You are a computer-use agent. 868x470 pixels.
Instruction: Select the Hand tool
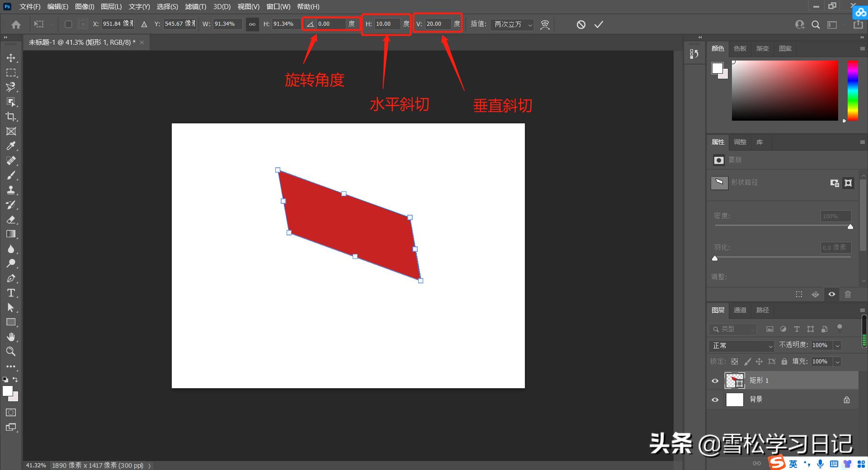tap(11, 337)
